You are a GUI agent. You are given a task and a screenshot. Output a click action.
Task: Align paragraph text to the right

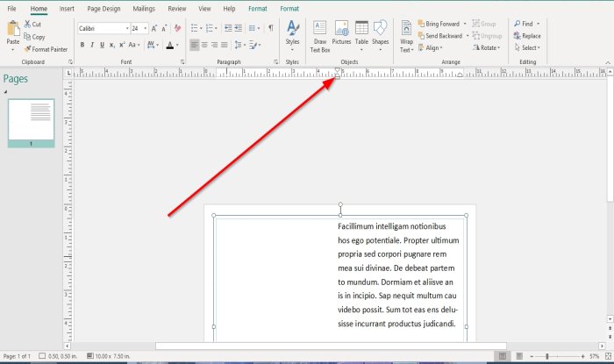[x=215, y=45]
